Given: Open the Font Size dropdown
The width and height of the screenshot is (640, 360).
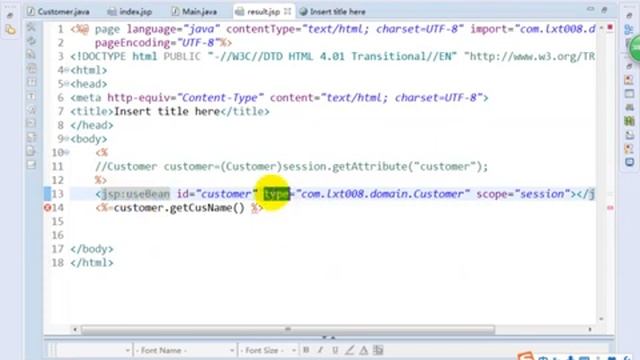Looking at the screenshot, I should (268, 350).
